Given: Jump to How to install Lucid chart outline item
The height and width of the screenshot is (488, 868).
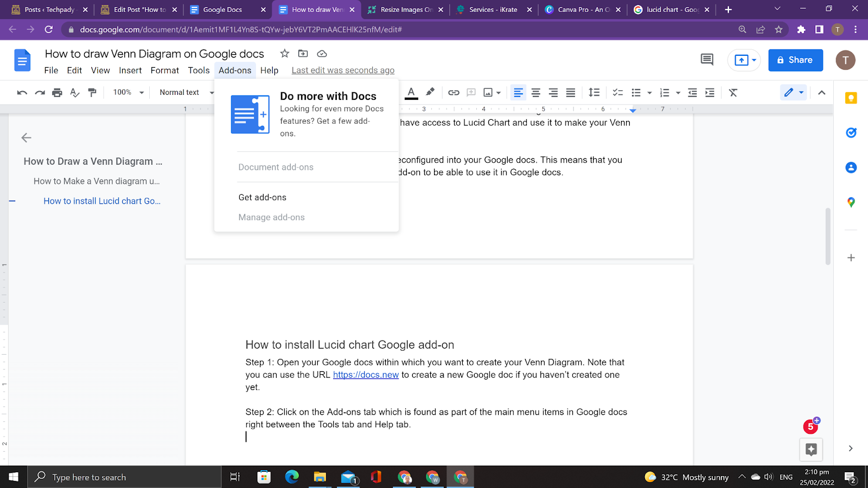Looking at the screenshot, I should (x=102, y=201).
